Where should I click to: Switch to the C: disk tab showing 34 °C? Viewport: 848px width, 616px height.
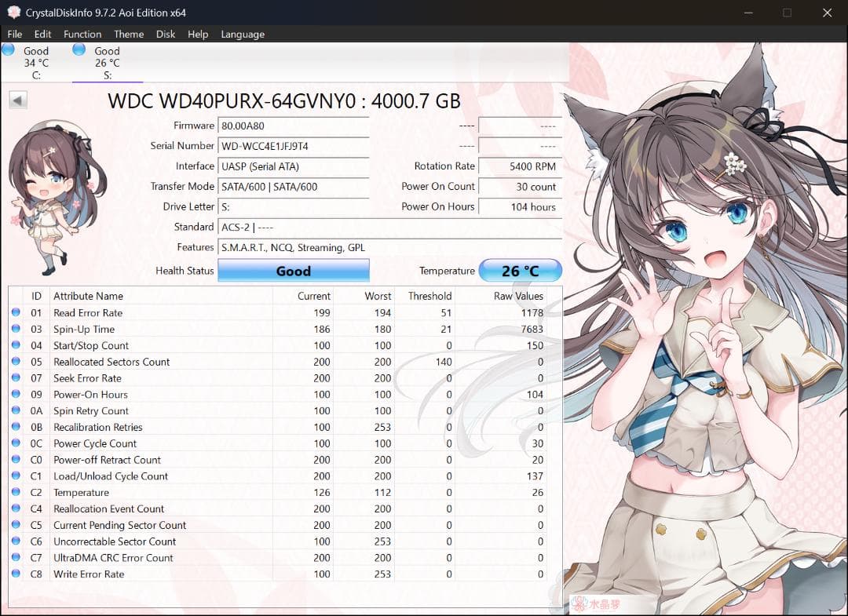36,63
